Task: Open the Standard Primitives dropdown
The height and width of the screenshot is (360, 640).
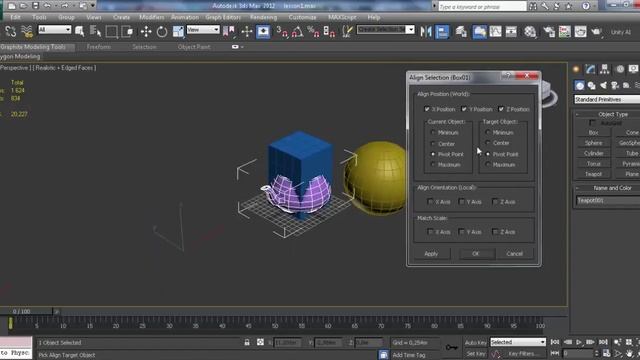Action: coord(607,99)
